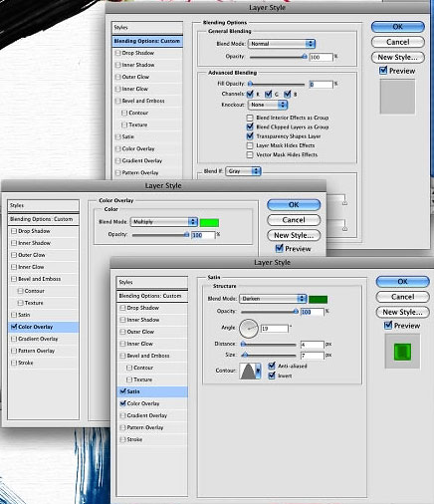Screen dimensions: 434x504
Task: Toggle the G channel checkbox
Action: [269, 94]
